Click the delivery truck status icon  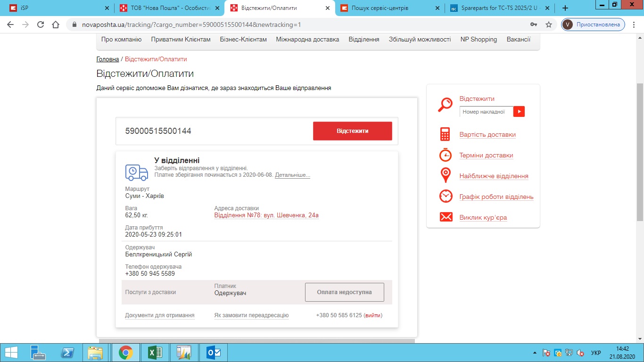137,172
